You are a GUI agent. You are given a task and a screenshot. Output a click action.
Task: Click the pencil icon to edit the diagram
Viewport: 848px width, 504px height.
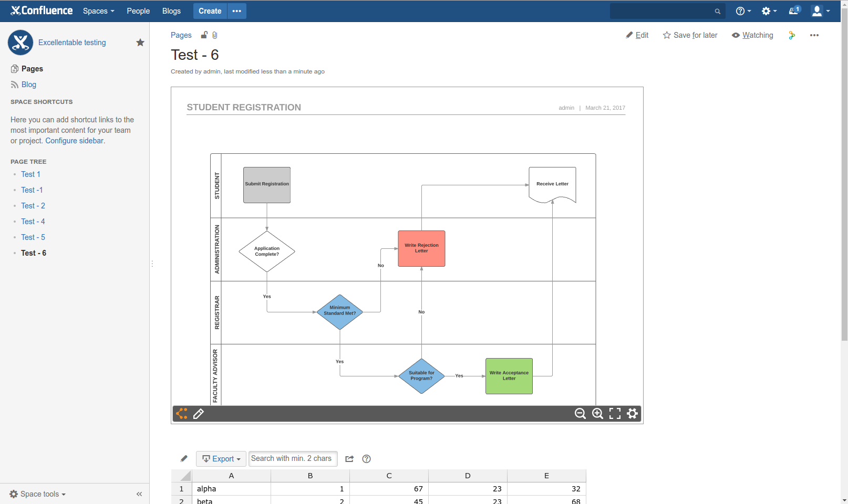tap(199, 414)
